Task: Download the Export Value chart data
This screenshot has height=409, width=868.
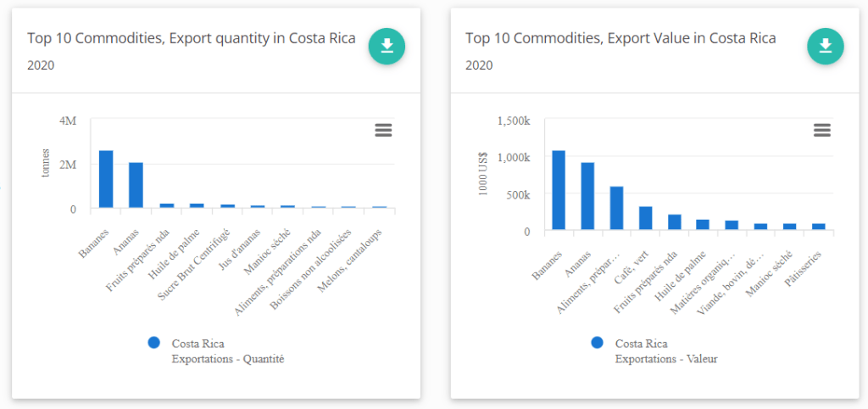Action: pos(825,46)
